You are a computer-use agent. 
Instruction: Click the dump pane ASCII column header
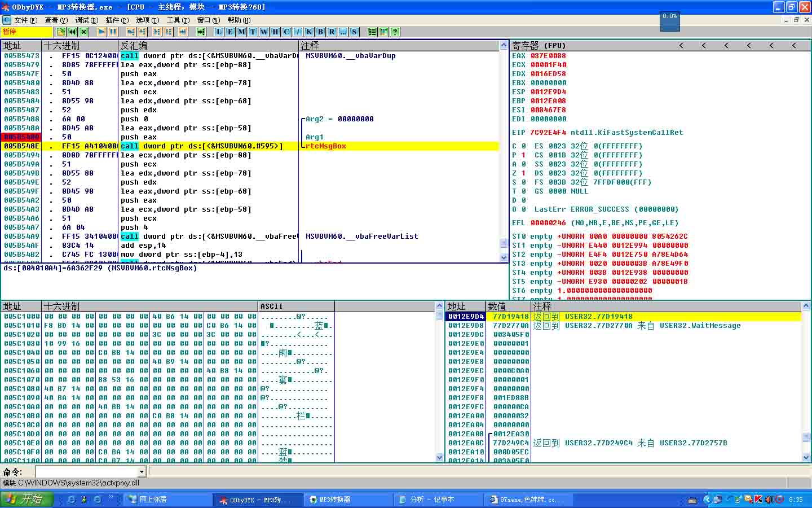(296, 306)
